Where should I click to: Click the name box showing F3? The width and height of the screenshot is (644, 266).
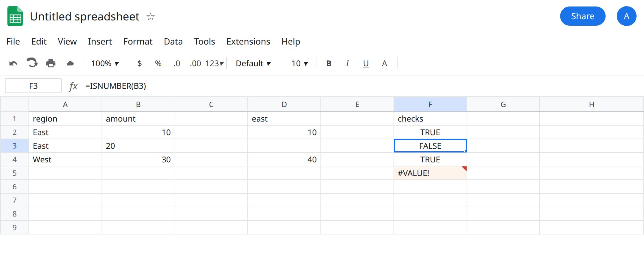(33, 86)
